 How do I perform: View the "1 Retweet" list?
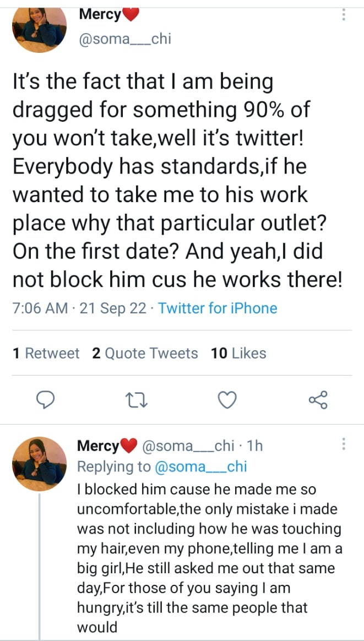46,353
